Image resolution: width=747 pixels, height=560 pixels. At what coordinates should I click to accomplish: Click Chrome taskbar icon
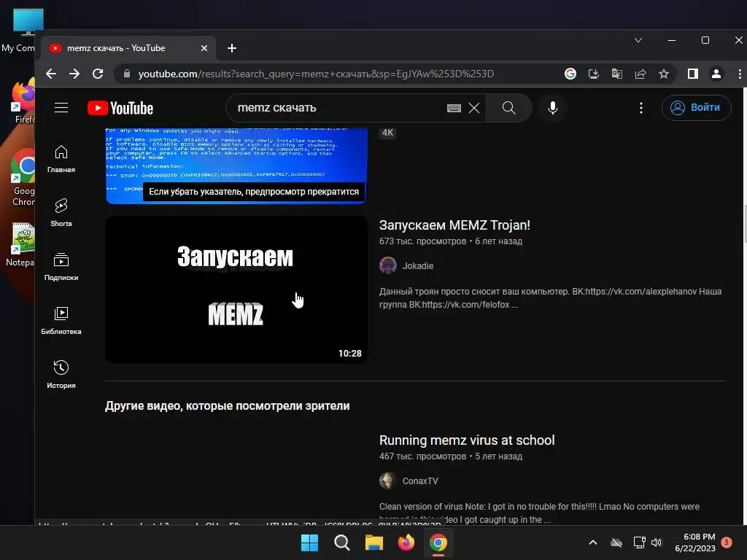[438, 542]
